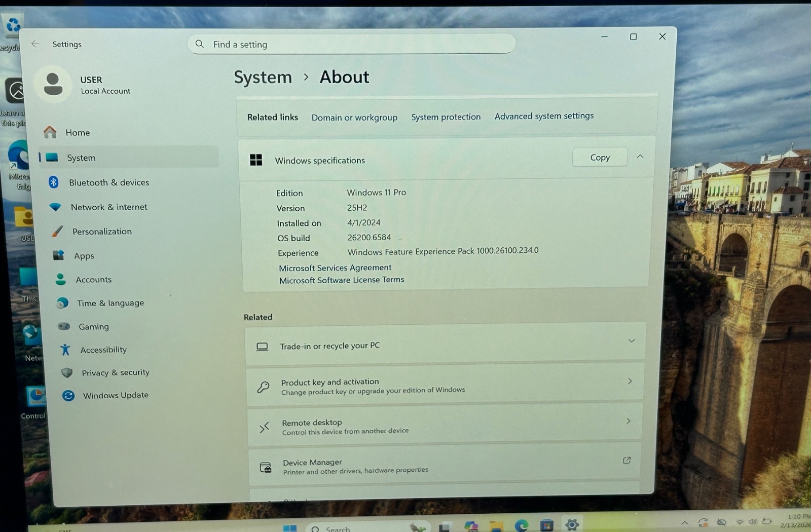Click the Windows Update sync icon
Viewport: 811px width, 532px height.
pyautogui.click(x=68, y=395)
